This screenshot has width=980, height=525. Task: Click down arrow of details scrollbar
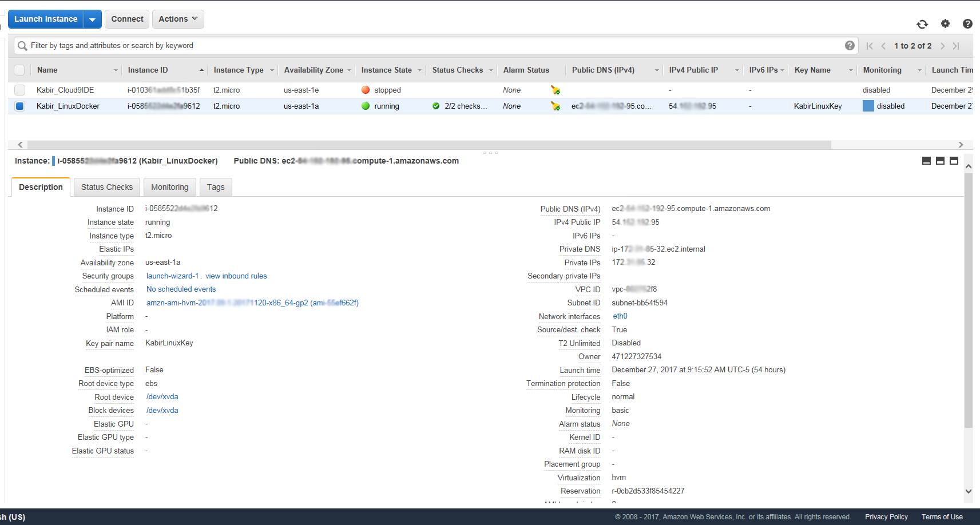click(x=969, y=491)
